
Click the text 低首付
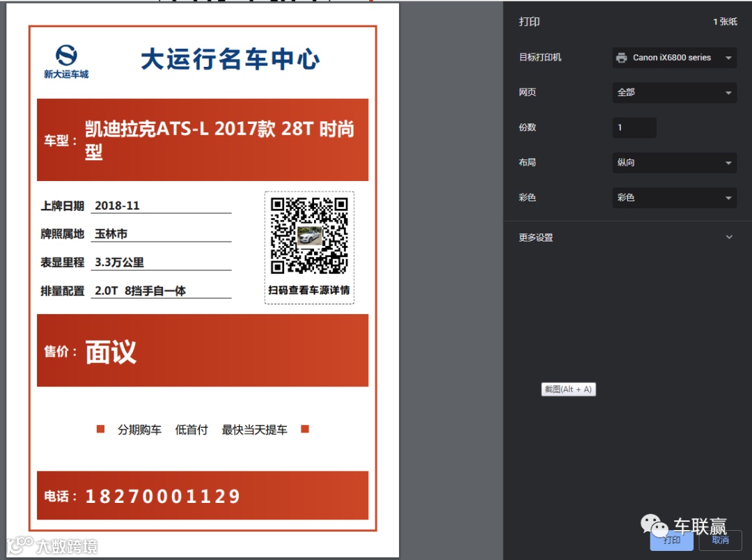click(191, 430)
